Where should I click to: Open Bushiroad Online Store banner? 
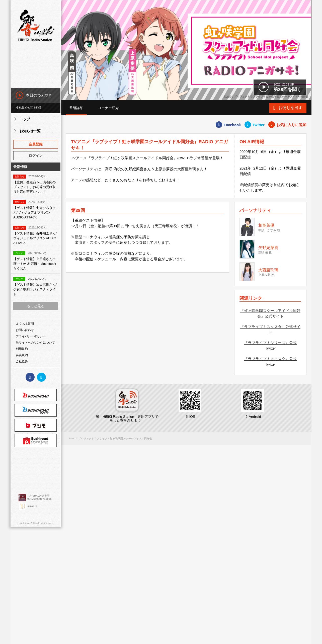[x=36, y=441]
